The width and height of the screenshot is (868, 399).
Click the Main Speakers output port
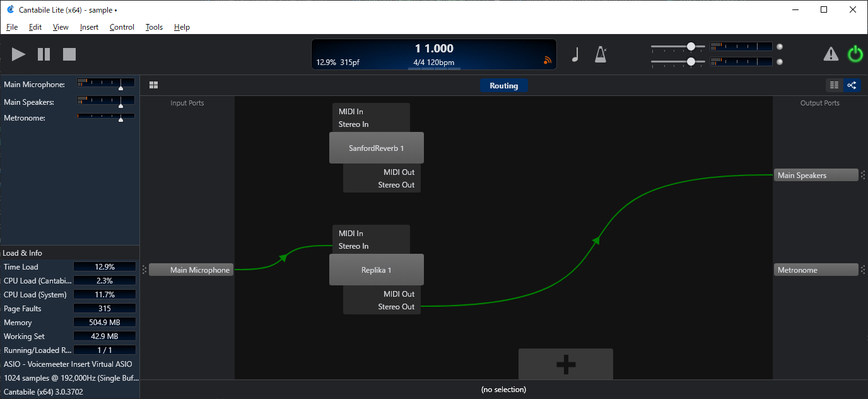[x=815, y=176]
